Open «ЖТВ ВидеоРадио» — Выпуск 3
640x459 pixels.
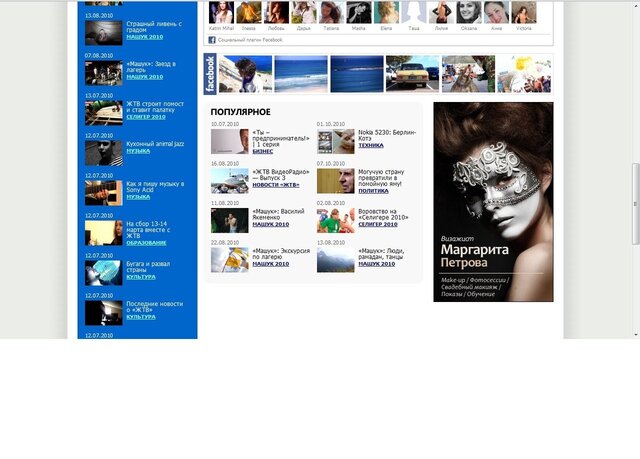tap(281, 175)
